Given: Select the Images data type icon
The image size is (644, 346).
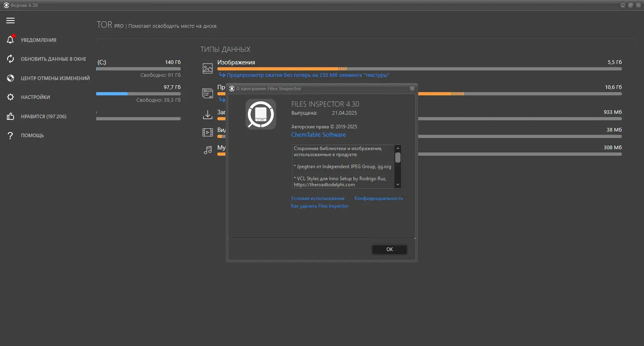Looking at the screenshot, I should 208,68.
